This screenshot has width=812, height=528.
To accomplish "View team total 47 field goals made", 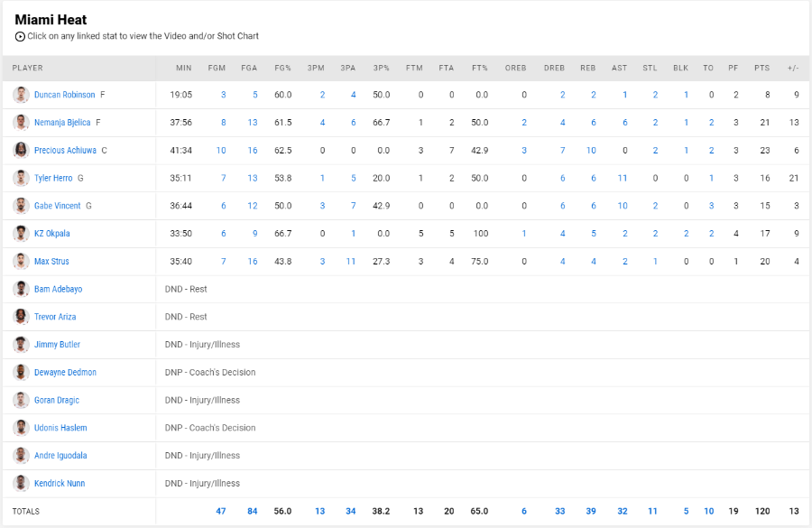I will pos(221,512).
